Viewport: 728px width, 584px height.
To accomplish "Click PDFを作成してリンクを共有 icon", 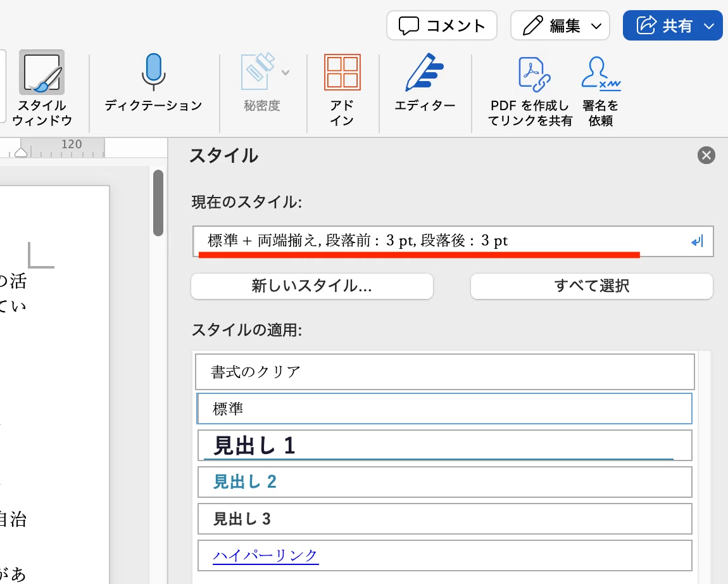I will point(534,74).
